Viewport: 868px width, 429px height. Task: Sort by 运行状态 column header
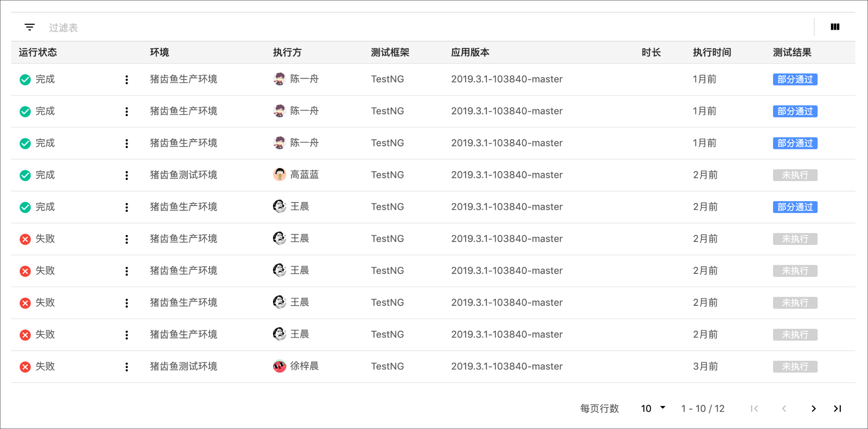(38, 52)
